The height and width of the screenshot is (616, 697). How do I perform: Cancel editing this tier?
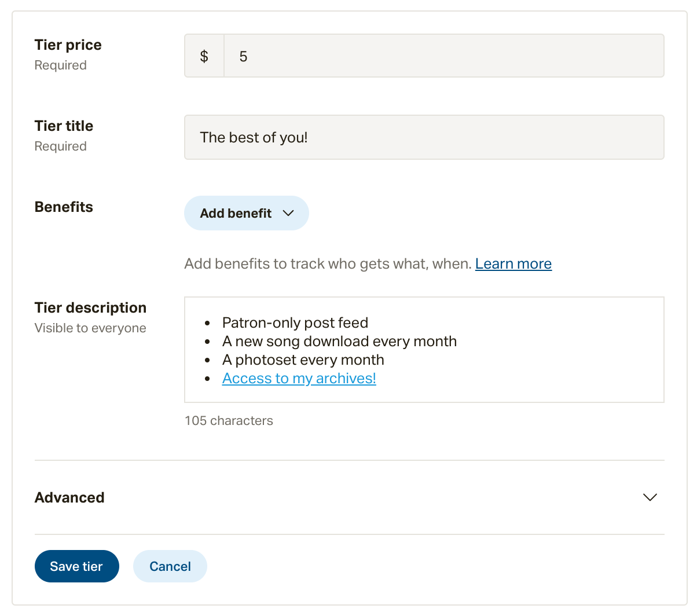coord(170,566)
